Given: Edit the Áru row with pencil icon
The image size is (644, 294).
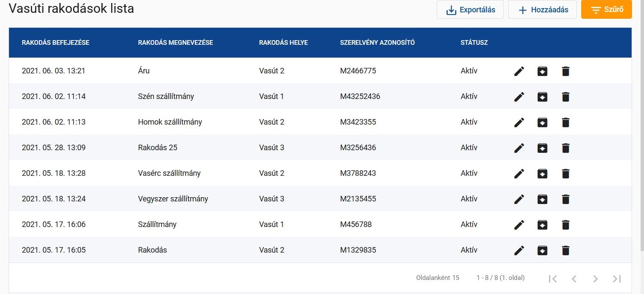Looking at the screenshot, I should (519, 71).
